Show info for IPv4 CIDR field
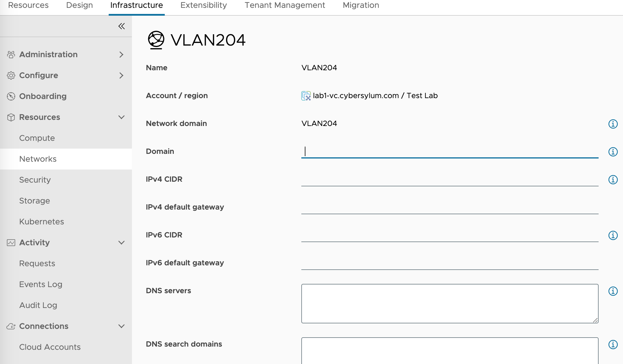Viewport: 623px width, 364px height. [613, 180]
